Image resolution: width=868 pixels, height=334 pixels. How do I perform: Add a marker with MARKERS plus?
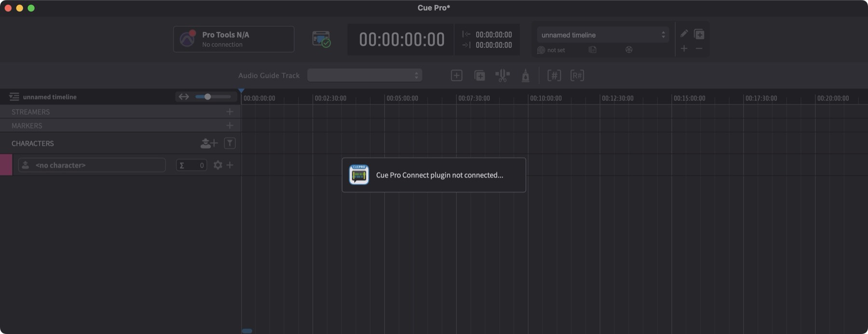(x=230, y=125)
